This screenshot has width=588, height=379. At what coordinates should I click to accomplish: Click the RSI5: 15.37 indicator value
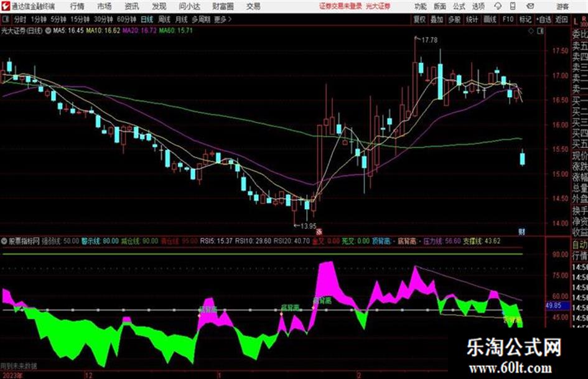click(x=216, y=241)
